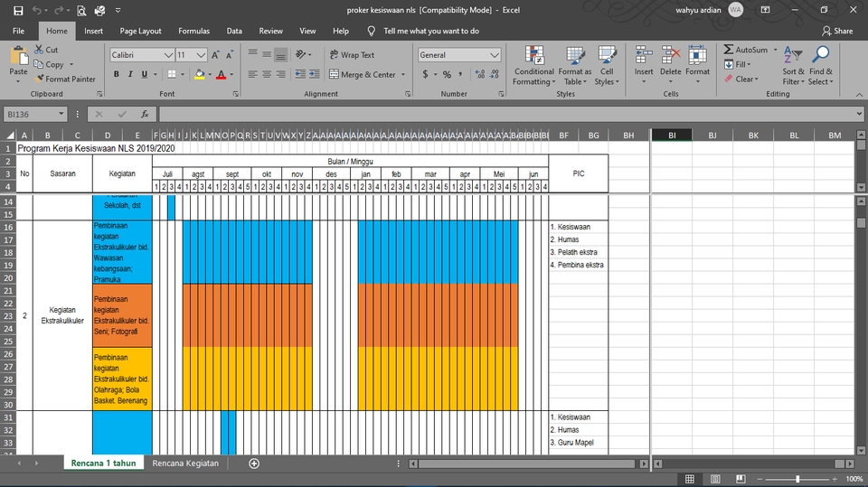Apply comma style number format
This screenshot has height=487, width=868.
(x=460, y=74)
